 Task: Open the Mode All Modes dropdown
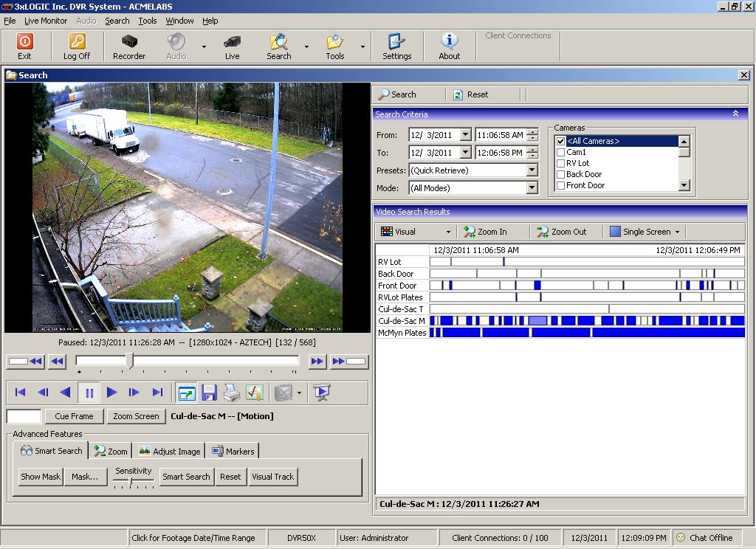(532, 188)
